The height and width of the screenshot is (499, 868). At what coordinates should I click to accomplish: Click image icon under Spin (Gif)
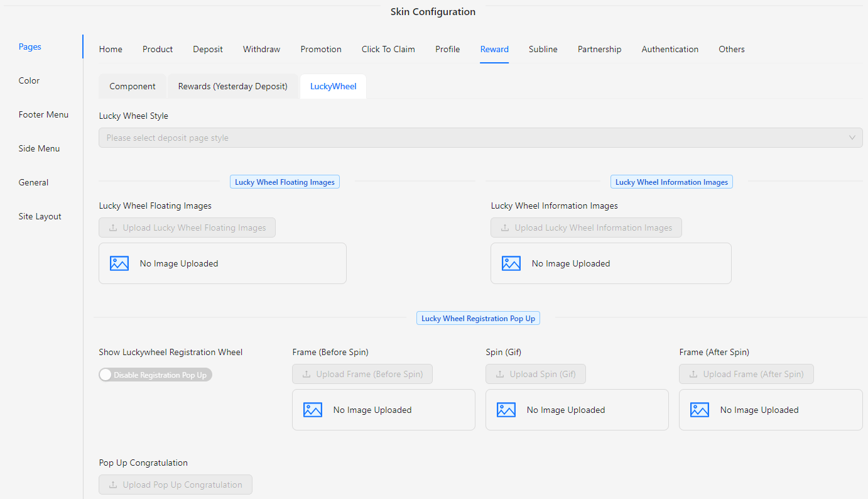[x=506, y=410]
